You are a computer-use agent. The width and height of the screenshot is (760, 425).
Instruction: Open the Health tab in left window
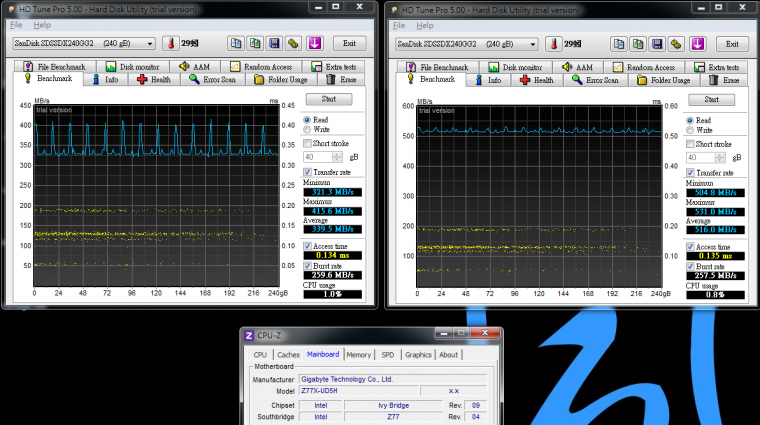[156, 80]
